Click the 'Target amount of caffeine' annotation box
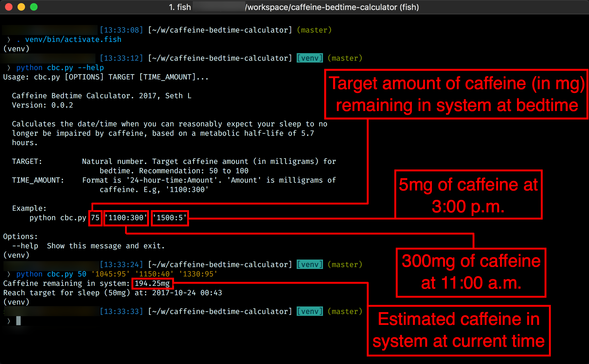Image resolution: width=589 pixels, height=364 pixels. [x=456, y=94]
